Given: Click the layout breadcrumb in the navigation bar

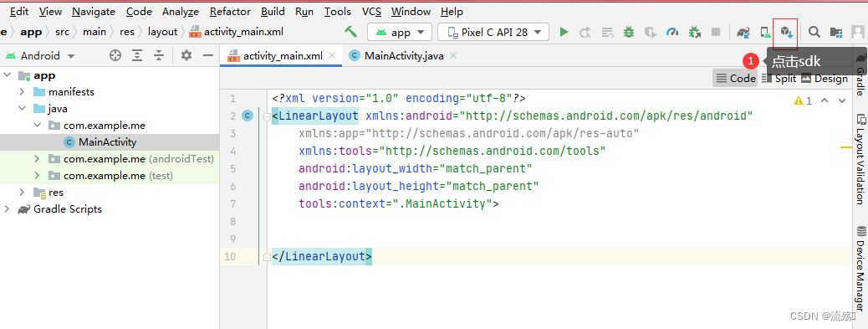Looking at the screenshot, I should click(162, 32).
